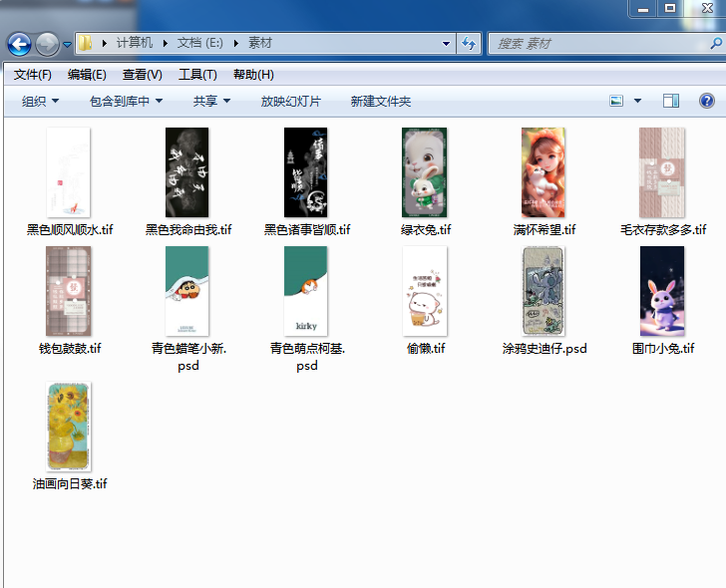Image resolution: width=726 pixels, height=588 pixels.
Task: Maximize the explorer window
Action: coord(670,8)
